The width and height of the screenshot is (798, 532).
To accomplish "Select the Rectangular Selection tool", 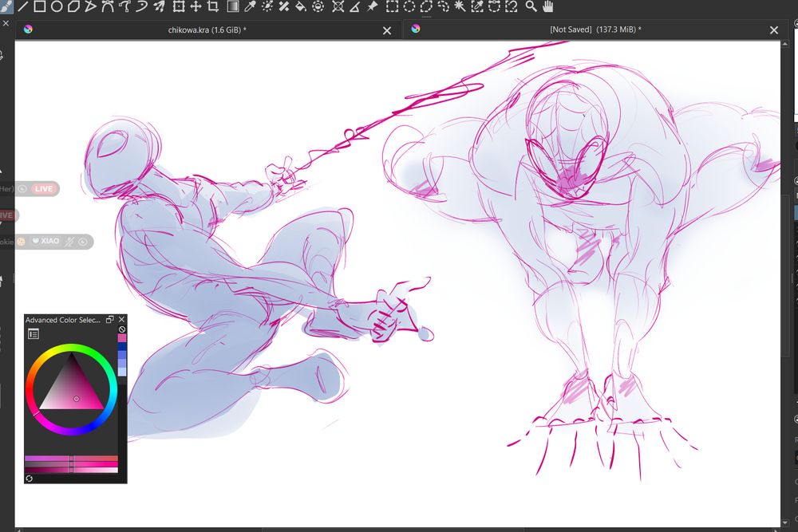I will click(392, 6).
